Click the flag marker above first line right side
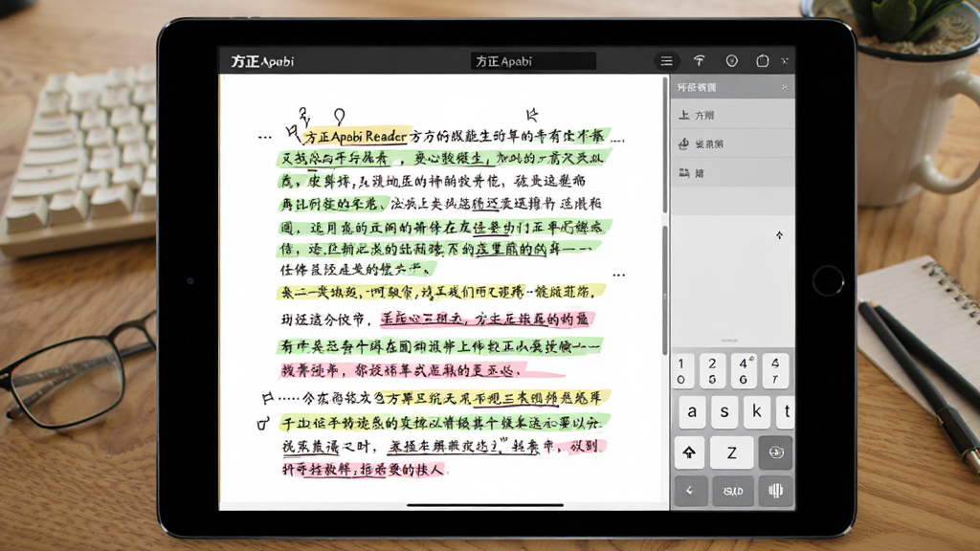Viewport: 980px width, 551px height. 531,115
